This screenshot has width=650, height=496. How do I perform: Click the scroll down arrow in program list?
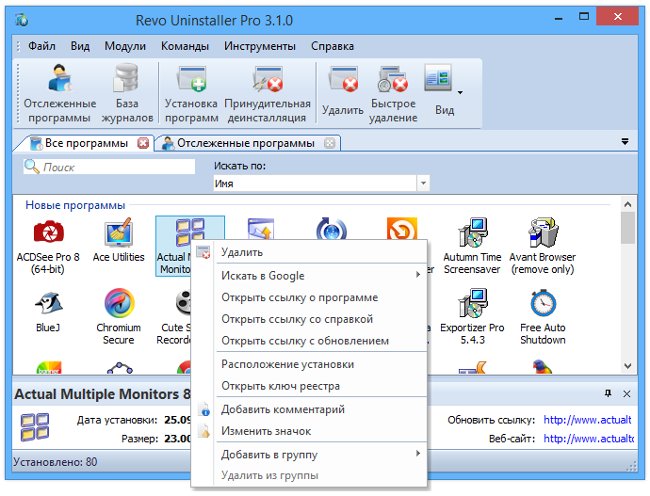coord(628,366)
